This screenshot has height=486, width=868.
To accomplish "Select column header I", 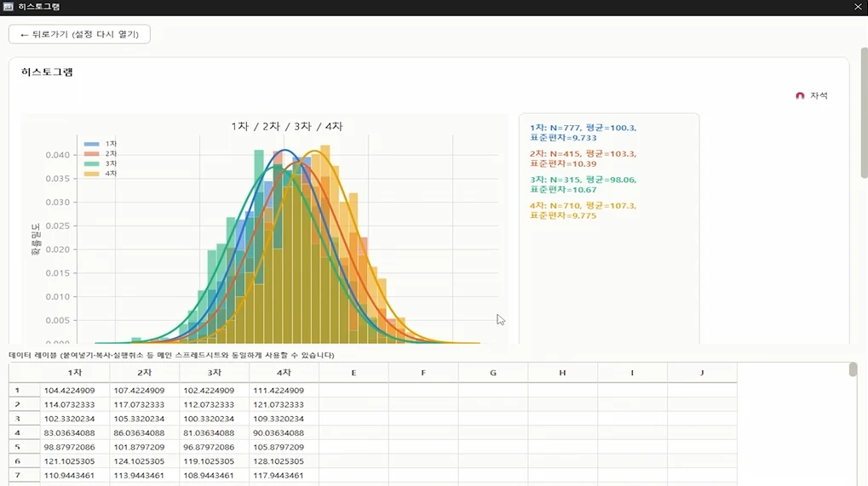I will click(x=633, y=373).
